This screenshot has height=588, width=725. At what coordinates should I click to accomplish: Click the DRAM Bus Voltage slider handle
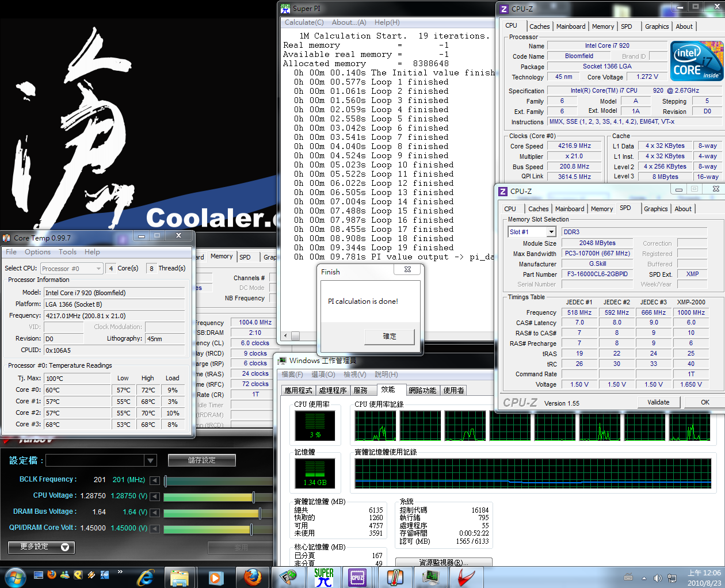point(260,513)
